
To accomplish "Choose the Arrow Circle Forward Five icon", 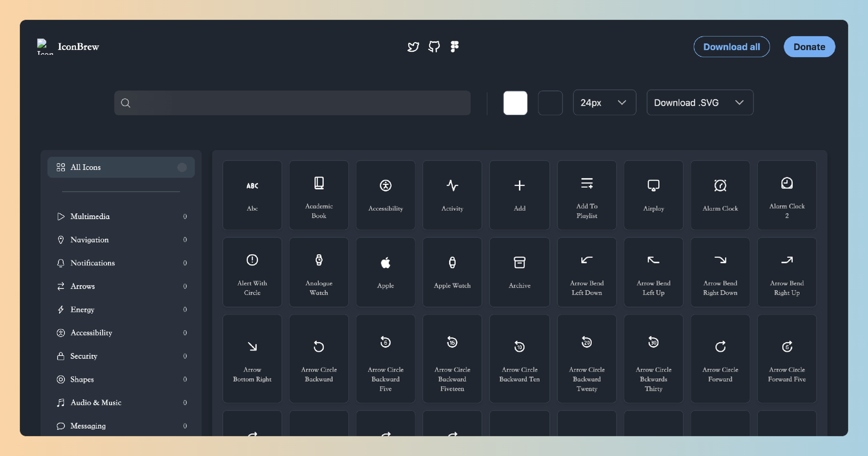I will [787, 359].
